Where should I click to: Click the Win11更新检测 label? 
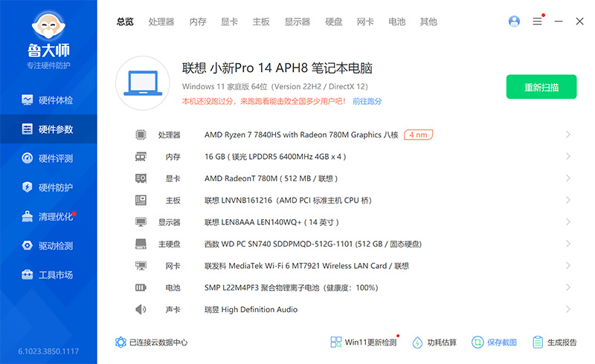click(x=370, y=342)
